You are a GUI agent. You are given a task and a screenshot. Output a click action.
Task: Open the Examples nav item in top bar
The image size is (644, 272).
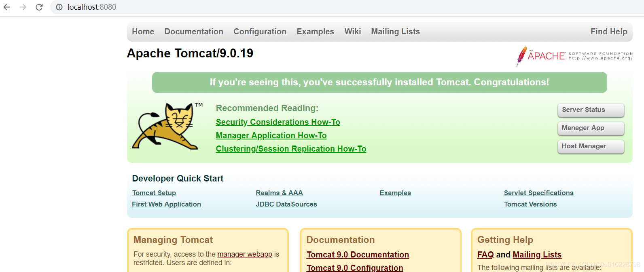(x=316, y=32)
